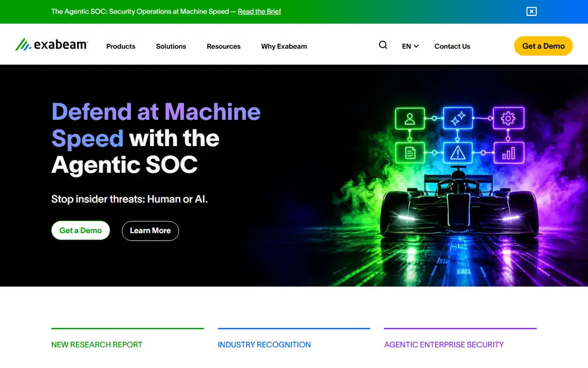
Task: Follow the Read the Brief link
Action: (x=259, y=11)
